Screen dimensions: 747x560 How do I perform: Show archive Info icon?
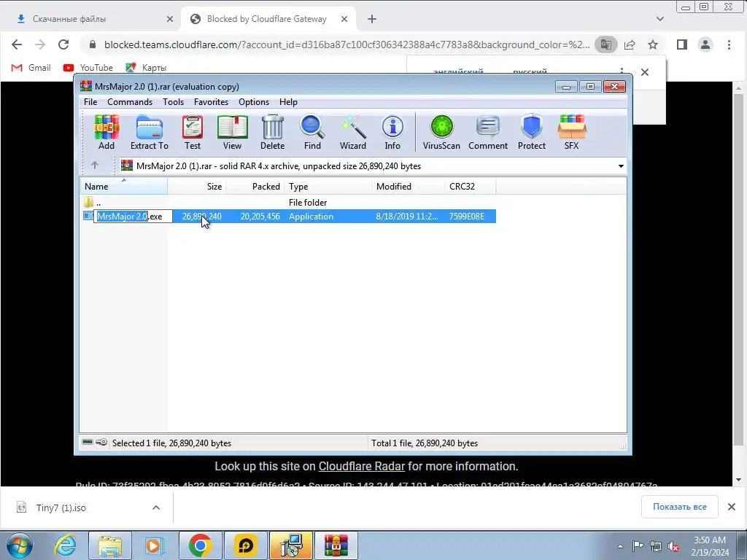tap(392, 133)
